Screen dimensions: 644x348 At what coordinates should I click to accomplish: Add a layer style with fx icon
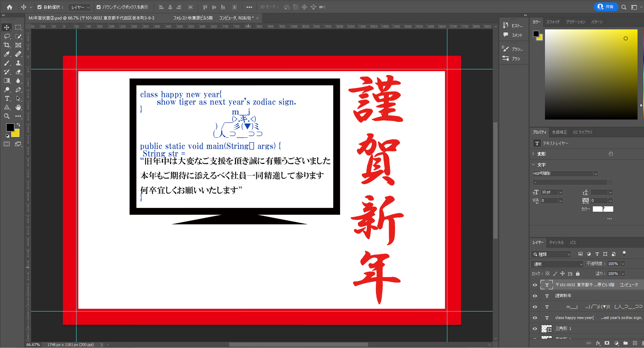click(598, 343)
